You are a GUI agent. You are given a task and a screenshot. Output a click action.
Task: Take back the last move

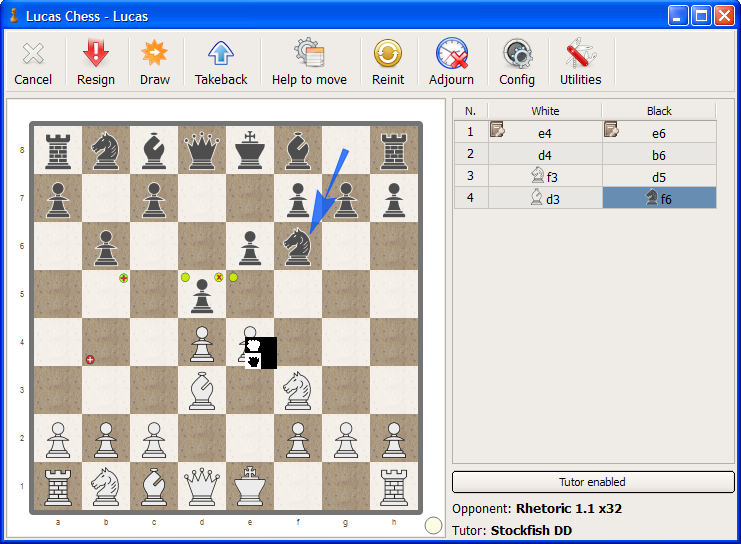(221, 63)
